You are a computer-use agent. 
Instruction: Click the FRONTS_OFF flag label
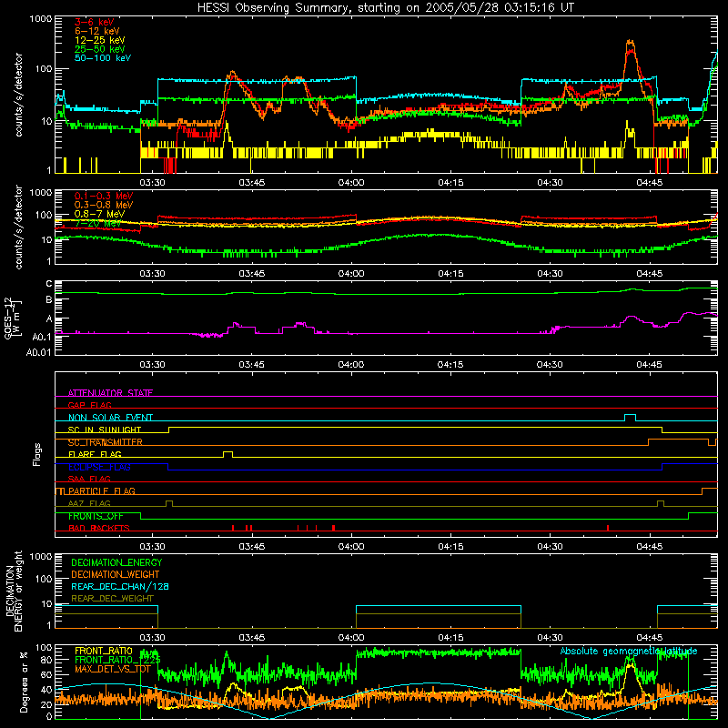click(x=96, y=516)
